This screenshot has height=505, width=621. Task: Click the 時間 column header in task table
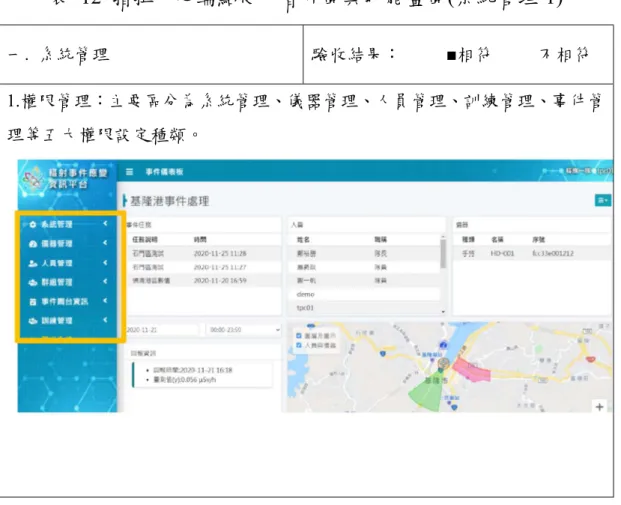pyautogui.click(x=200, y=240)
